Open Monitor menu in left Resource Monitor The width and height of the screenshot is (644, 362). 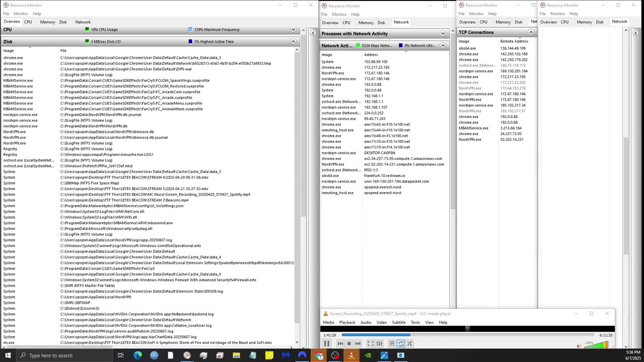[x=21, y=14]
